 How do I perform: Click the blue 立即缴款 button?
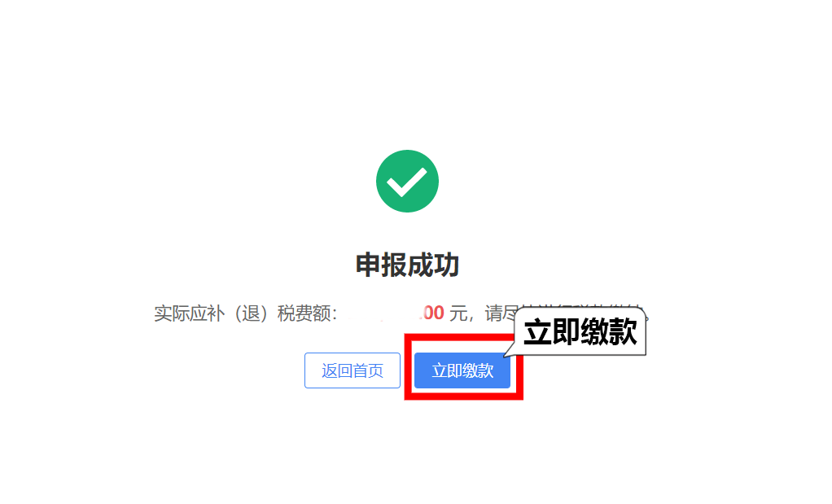click(462, 370)
